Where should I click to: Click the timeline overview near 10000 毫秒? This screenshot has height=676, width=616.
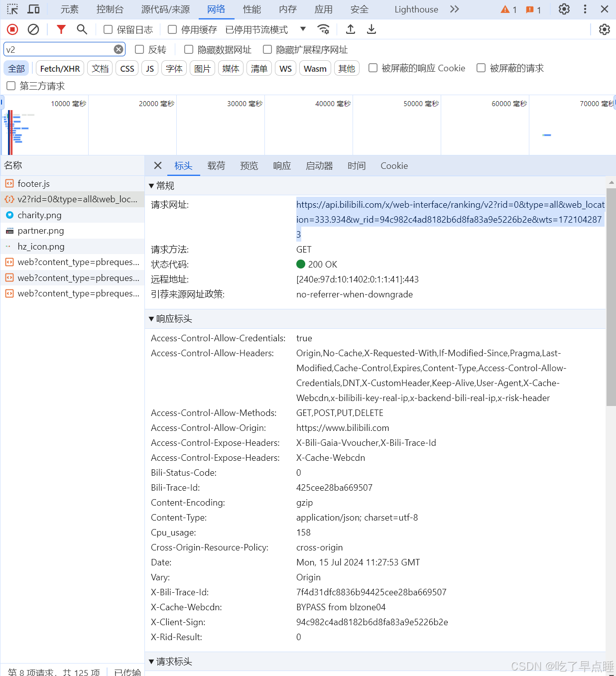[x=69, y=104]
